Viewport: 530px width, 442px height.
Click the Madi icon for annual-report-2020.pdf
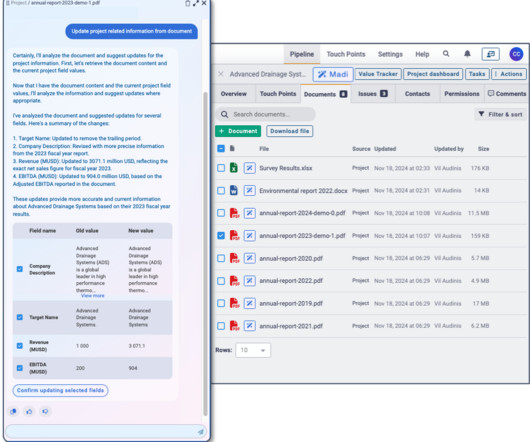click(x=249, y=258)
